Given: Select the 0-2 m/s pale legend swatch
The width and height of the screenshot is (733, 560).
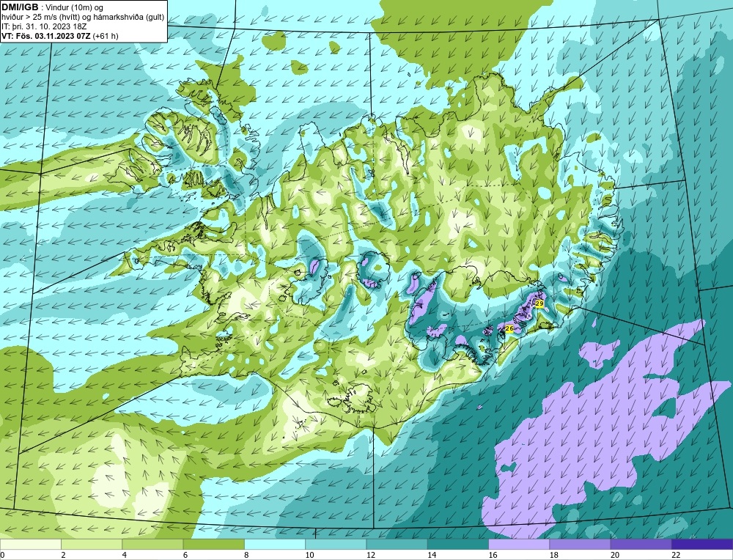Looking at the screenshot, I should pos(30,544).
